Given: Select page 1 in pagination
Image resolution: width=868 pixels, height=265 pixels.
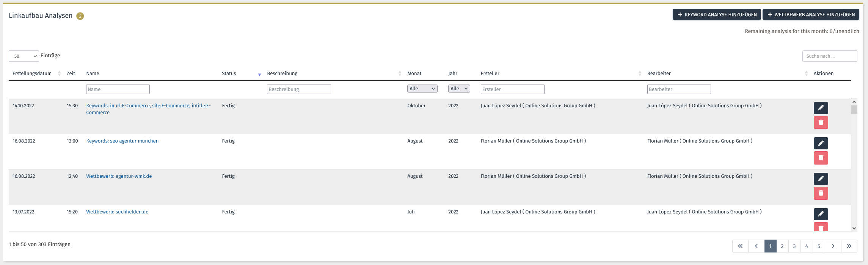Looking at the screenshot, I should tap(770, 246).
